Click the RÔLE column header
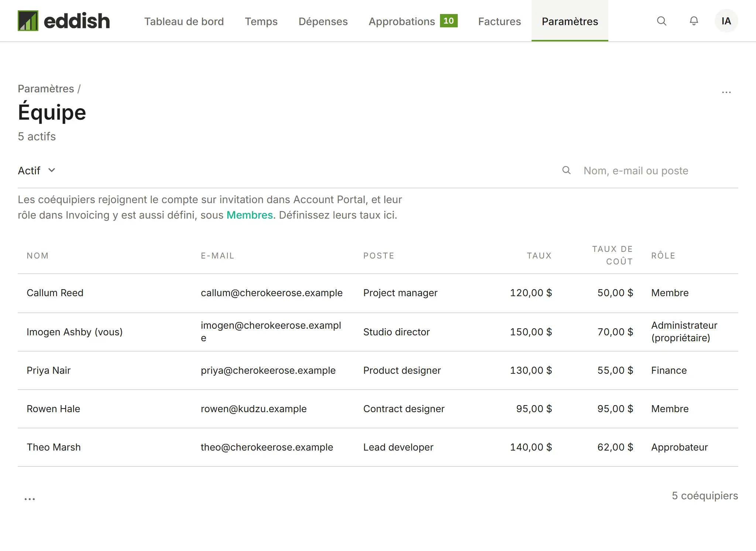756x551 pixels. click(x=663, y=256)
